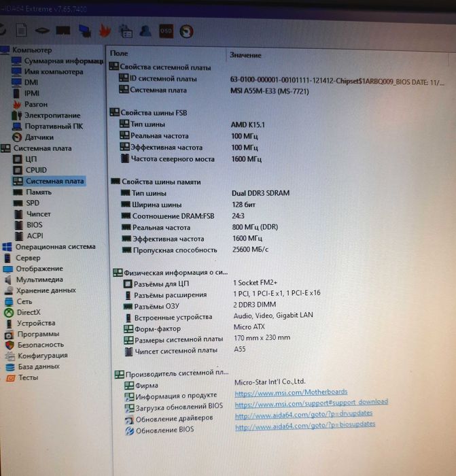Expand the Конфигурация category
456x476 pixels.
(43, 356)
